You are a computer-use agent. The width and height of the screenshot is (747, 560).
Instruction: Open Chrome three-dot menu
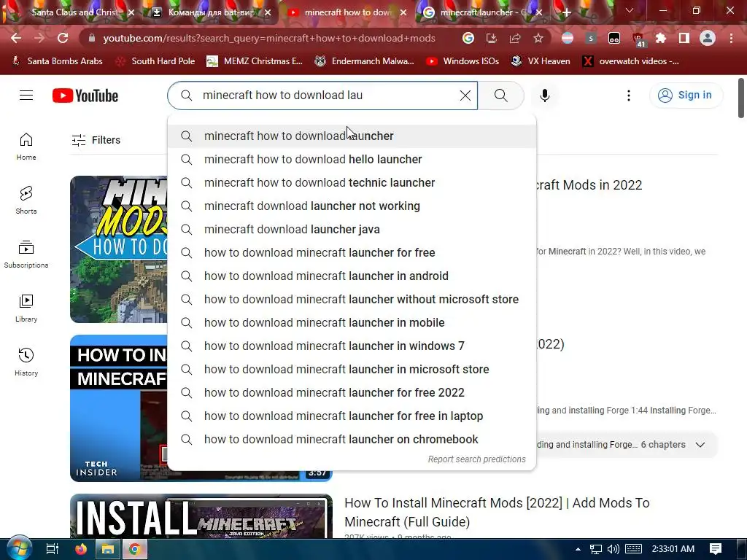[731, 38]
